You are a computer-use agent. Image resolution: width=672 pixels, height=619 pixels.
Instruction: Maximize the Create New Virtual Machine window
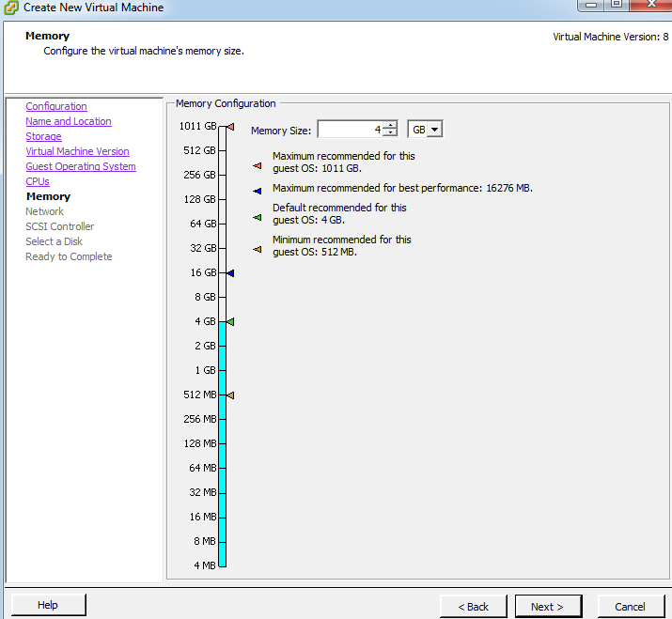pyautogui.click(x=617, y=5)
